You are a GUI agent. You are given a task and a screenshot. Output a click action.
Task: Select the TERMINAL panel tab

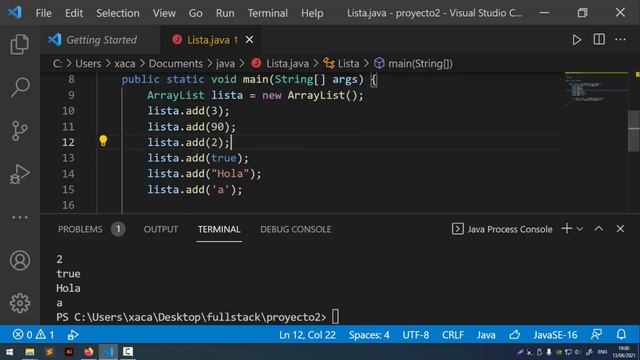tap(219, 229)
